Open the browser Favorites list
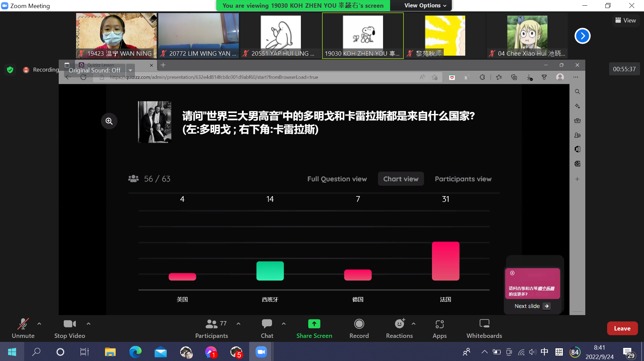644x361 pixels. coord(499,77)
